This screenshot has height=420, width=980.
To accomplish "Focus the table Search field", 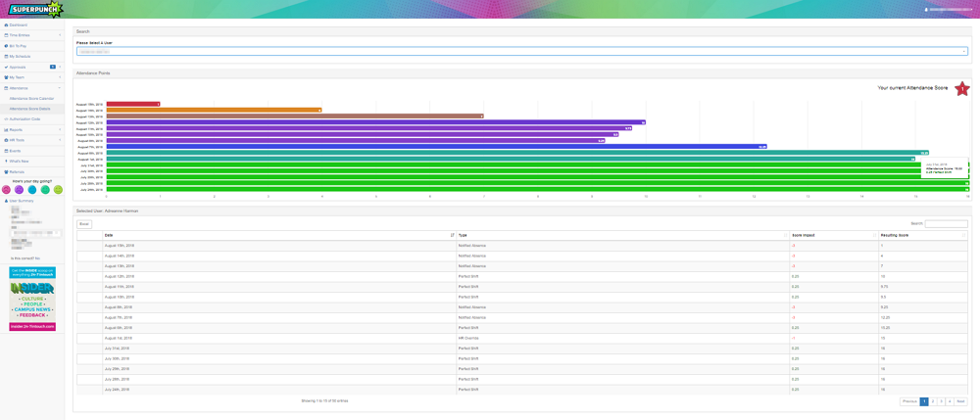I will tap(945, 224).
